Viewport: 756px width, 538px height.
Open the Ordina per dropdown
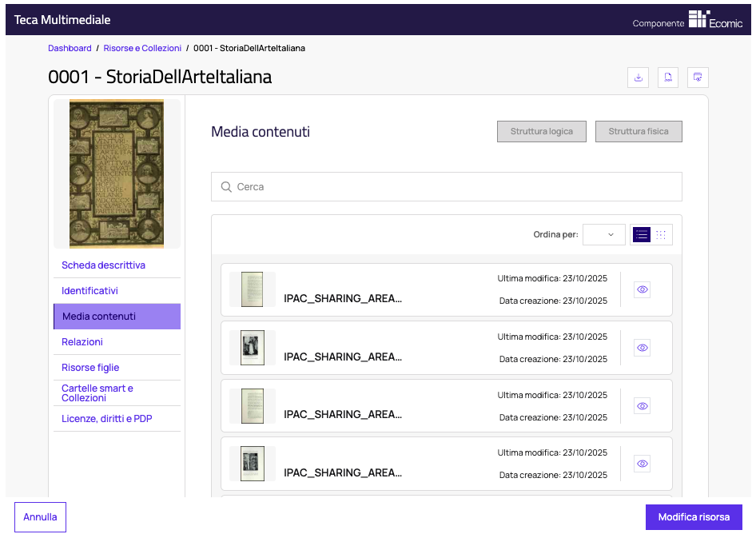[x=603, y=234]
